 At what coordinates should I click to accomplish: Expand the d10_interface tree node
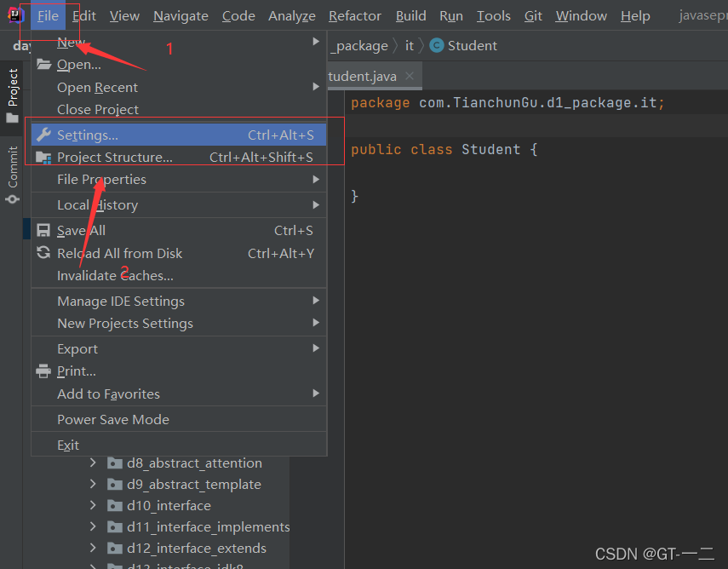click(x=93, y=505)
